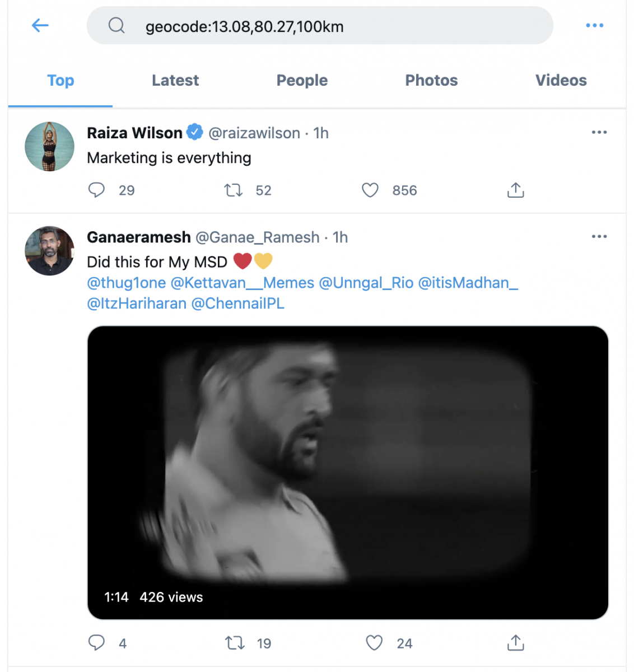Viewport: 634px width, 672px height.
Task: Share Raiza Wilson's tweet
Action: pos(515,190)
